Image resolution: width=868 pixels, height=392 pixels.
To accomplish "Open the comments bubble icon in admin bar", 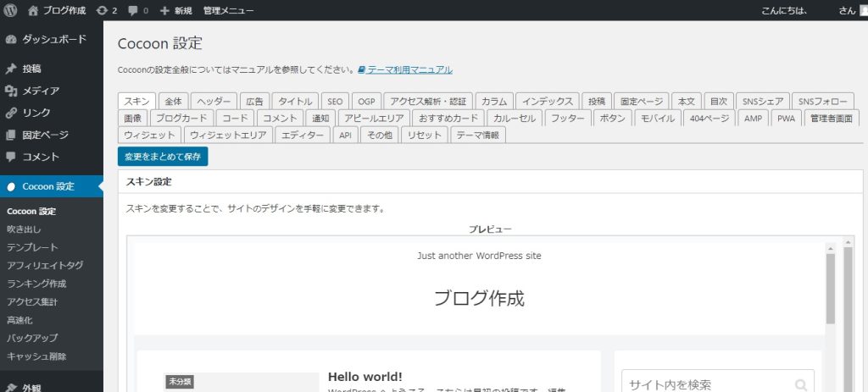I will 138,10.
